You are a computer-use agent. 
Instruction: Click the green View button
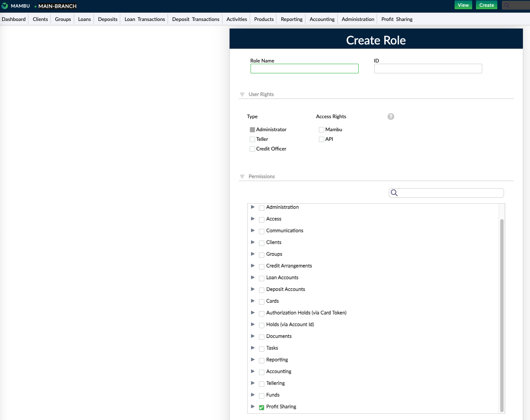(463, 5)
